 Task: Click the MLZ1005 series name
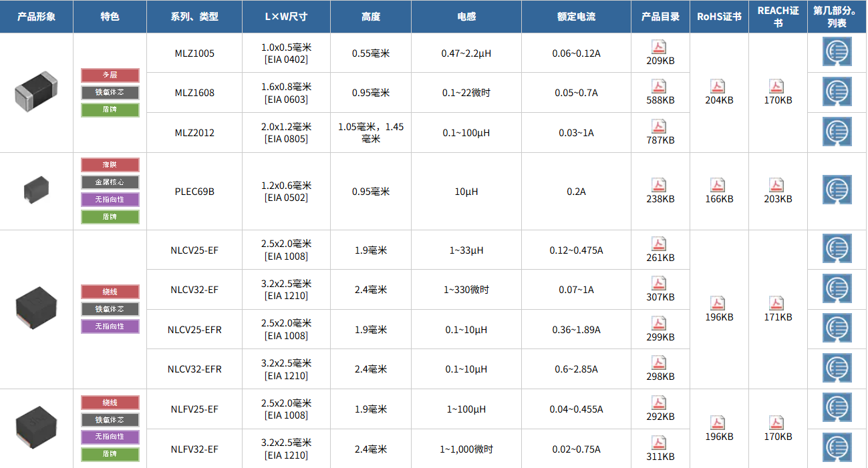click(194, 53)
